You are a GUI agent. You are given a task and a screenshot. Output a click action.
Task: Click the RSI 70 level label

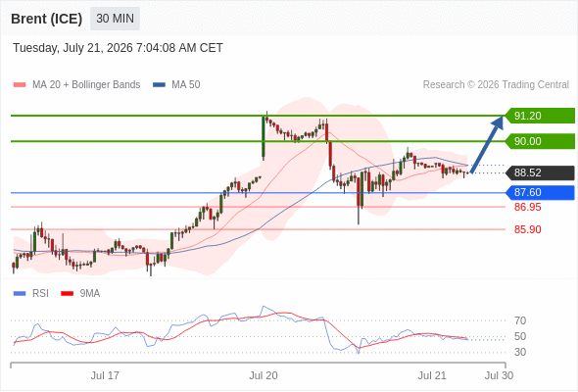click(520, 320)
